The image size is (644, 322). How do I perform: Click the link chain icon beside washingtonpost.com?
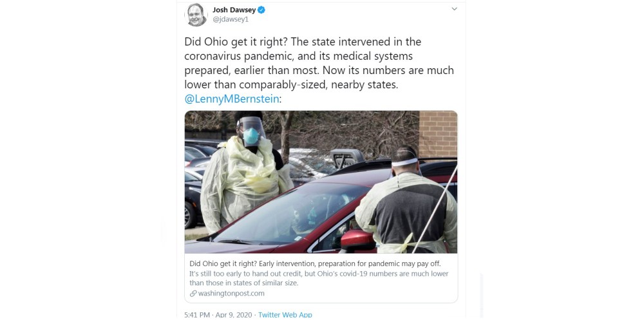click(193, 294)
